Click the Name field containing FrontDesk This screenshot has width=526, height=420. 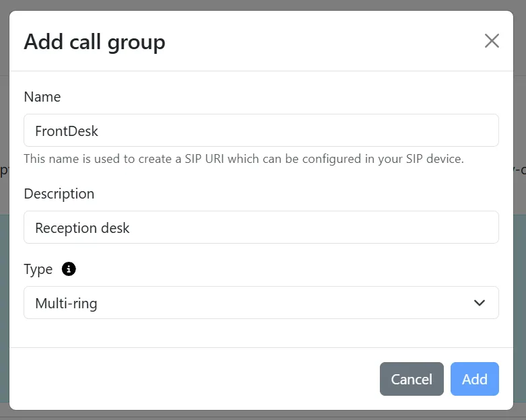(261, 131)
